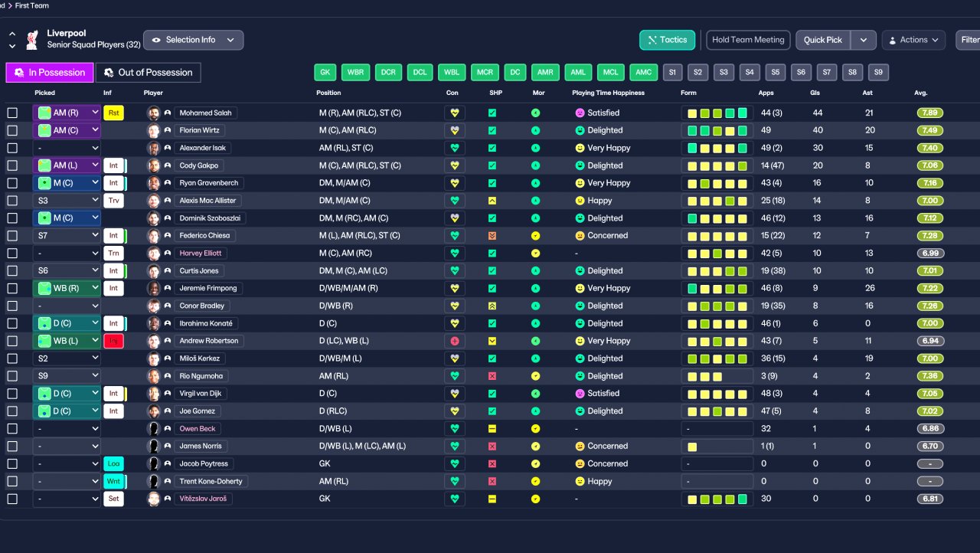Open the Actions dropdown
Image resolution: width=980 pixels, height=553 pixels.
[913, 40]
